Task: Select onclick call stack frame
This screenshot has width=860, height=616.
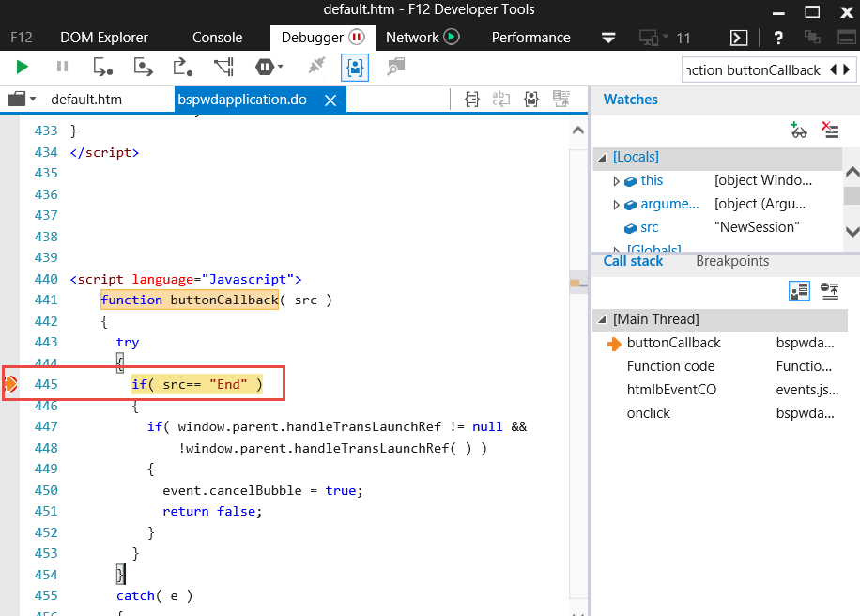Action: 719,413
